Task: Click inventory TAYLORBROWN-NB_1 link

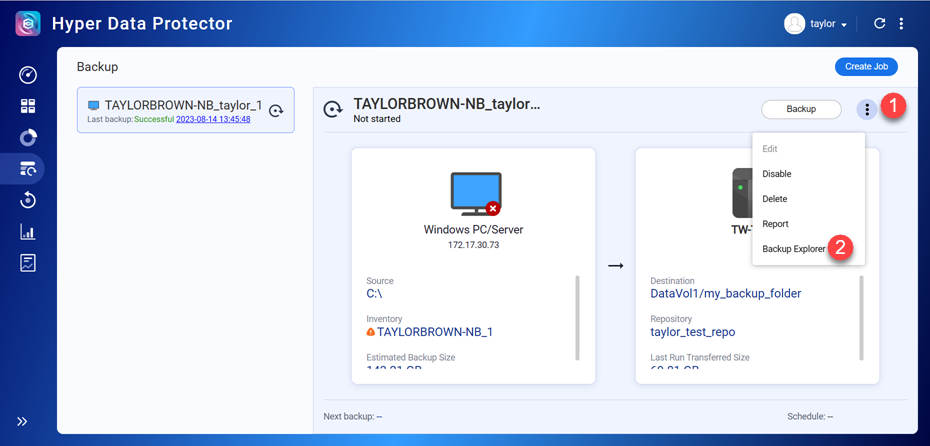Action: click(435, 332)
